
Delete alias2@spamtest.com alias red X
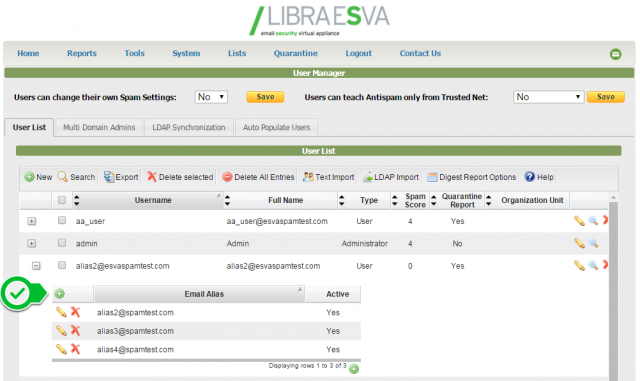(75, 312)
